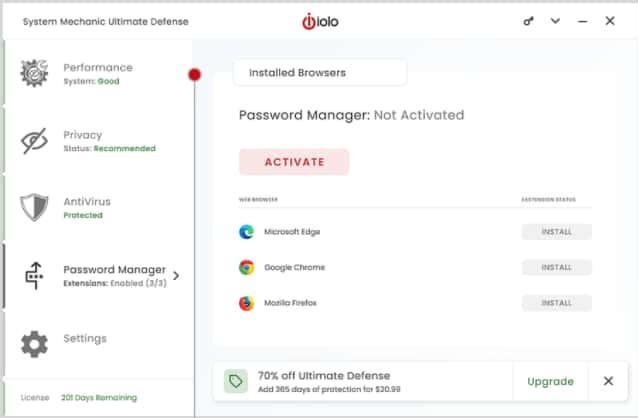Select the Installed Browsers tab

(320, 73)
